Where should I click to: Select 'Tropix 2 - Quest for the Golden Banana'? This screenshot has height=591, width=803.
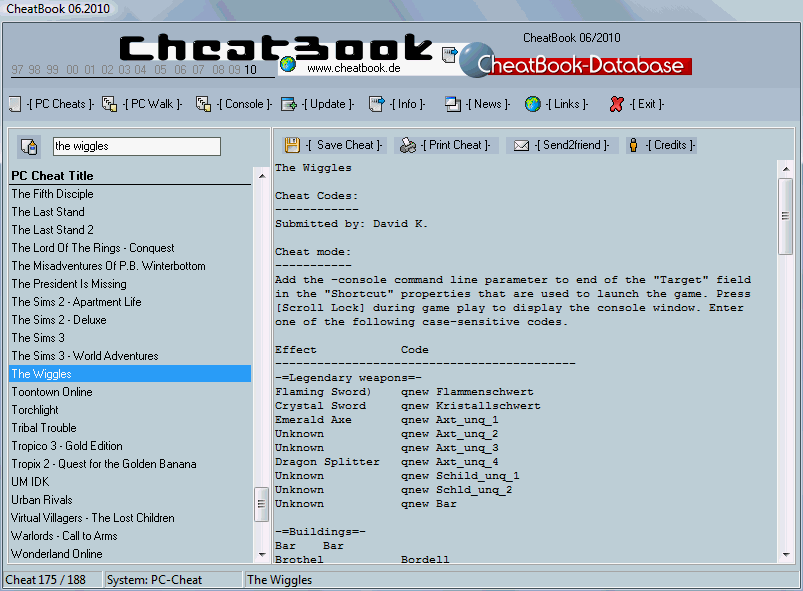[104, 464]
